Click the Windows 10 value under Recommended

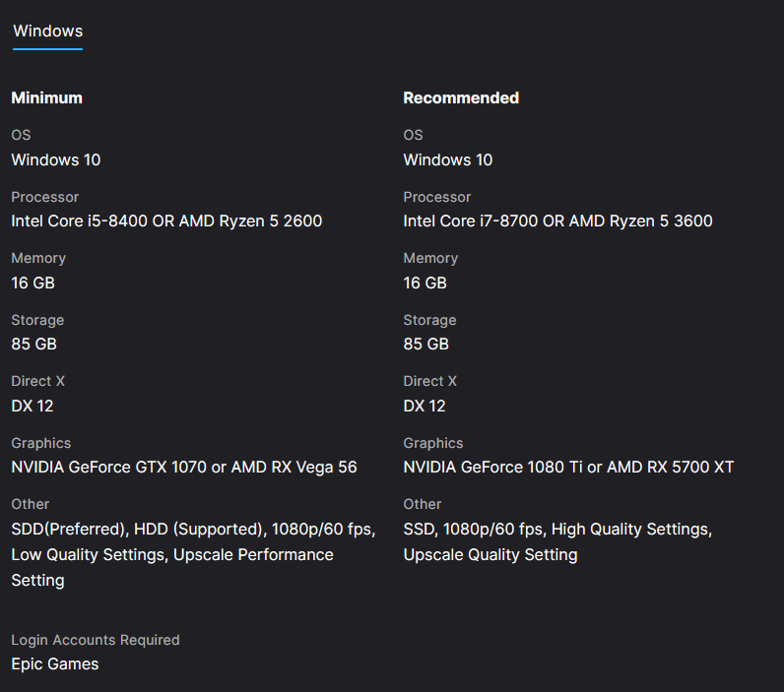(x=448, y=160)
